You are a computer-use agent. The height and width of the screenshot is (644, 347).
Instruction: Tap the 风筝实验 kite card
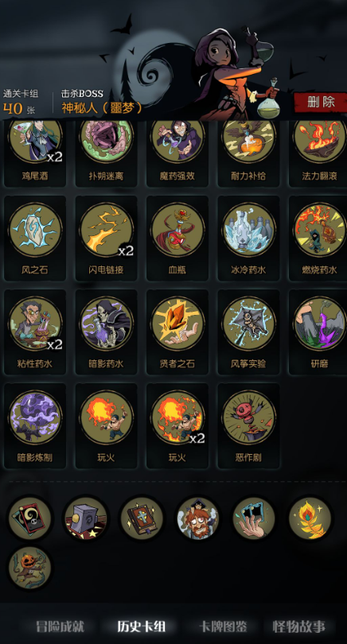click(x=248, y=332)
